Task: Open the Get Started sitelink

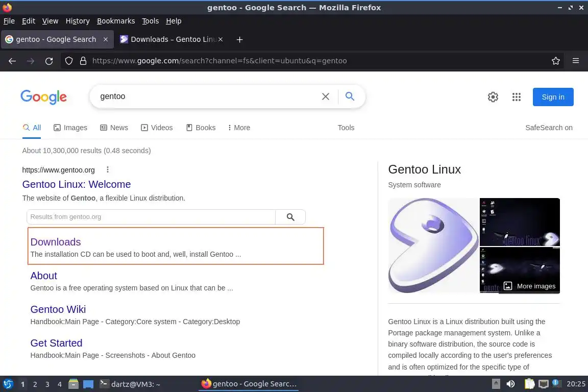Action: click(x=56, y=343)
